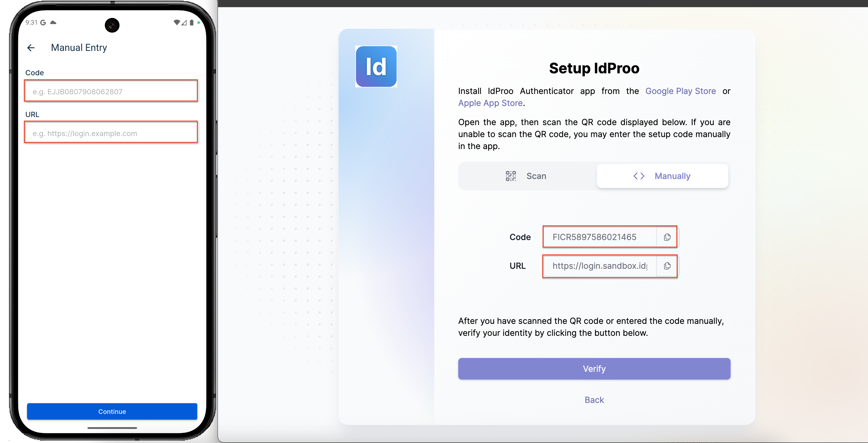This screenshot has height=443, width=868.
Task: Click the Google icon in phone status bar
Action: 43,22
